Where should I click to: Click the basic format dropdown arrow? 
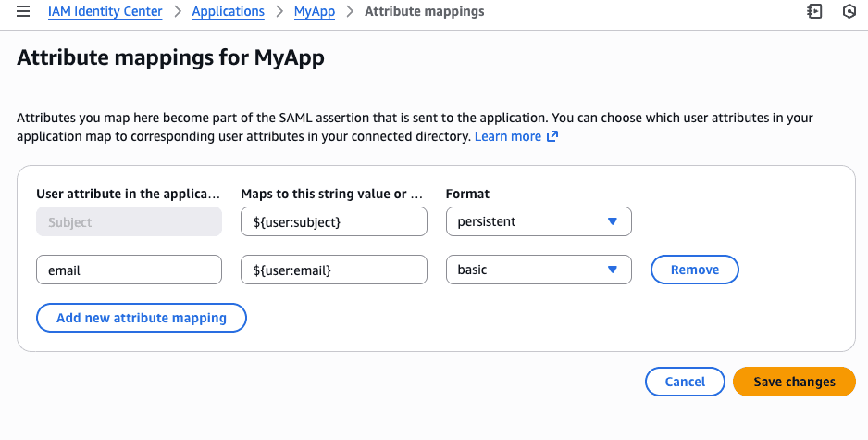coord(612,270)
